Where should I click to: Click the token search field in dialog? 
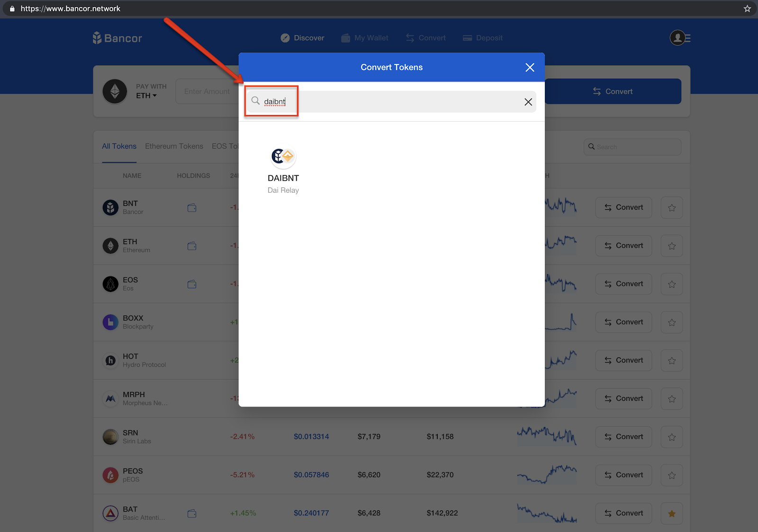391,102
